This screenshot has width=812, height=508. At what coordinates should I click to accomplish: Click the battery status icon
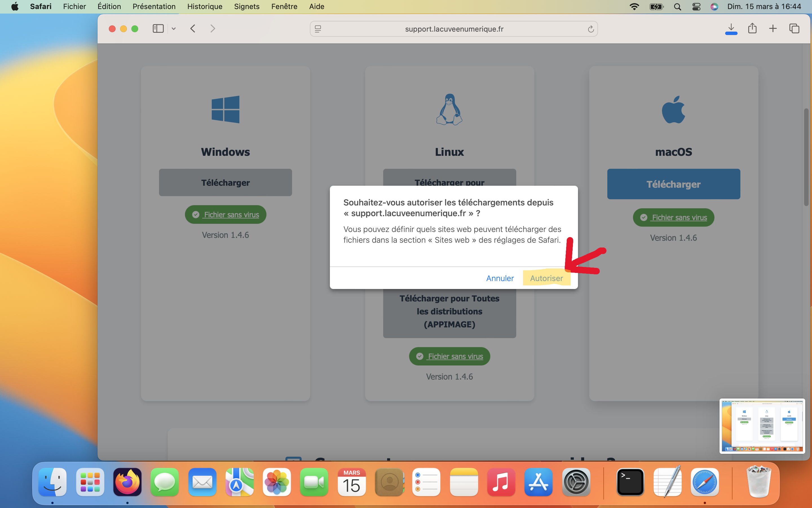pos(656,6)
